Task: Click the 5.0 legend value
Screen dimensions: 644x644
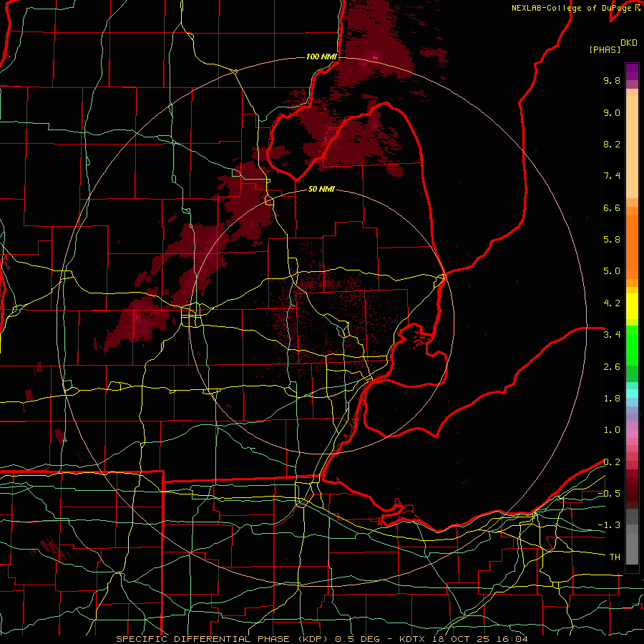Action: (612, 271)
